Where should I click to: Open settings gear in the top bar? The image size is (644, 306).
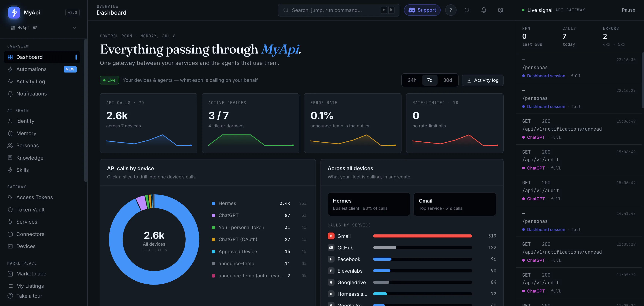(500, 10)
